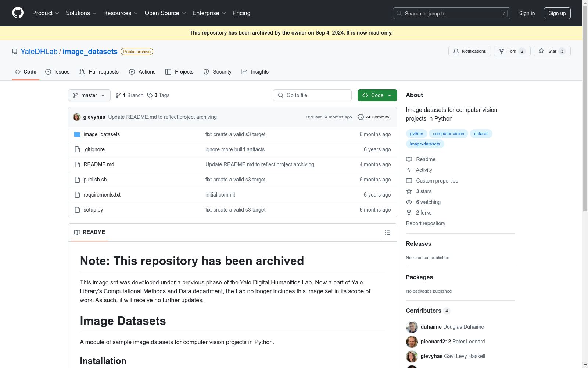Switch to the Pull requests tab
This screenshot has height=368, width=588.
99,72
